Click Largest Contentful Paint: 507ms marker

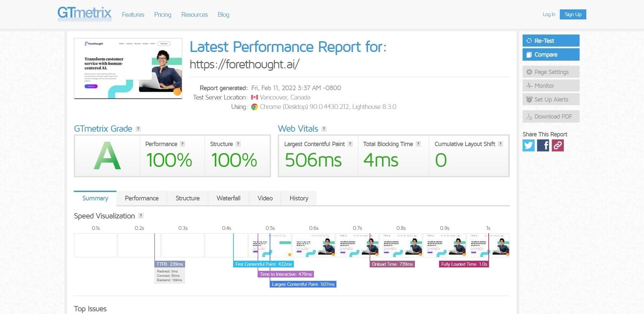[x=303, y=284]
